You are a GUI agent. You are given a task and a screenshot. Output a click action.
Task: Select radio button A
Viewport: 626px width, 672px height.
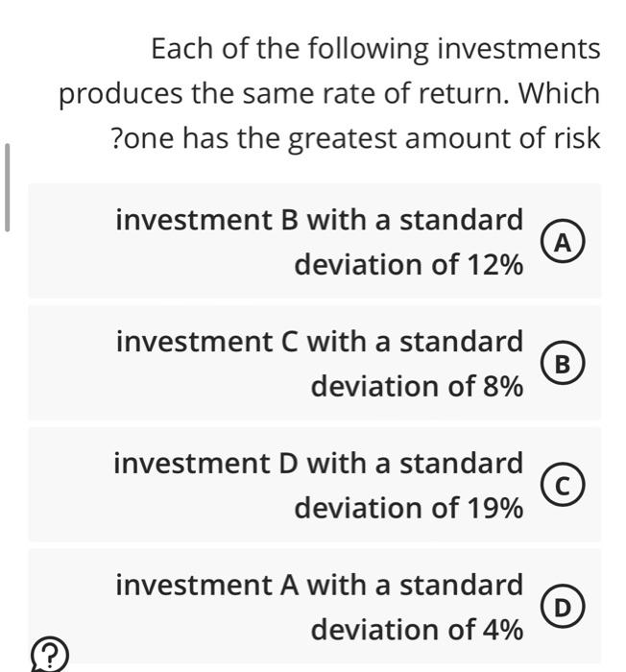tap(566, 241)
